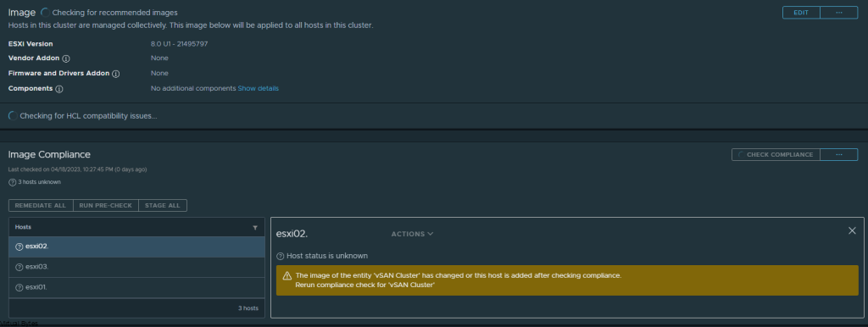
Task: Click the 3 hosts unknown status icon
Action: [12, 182]
